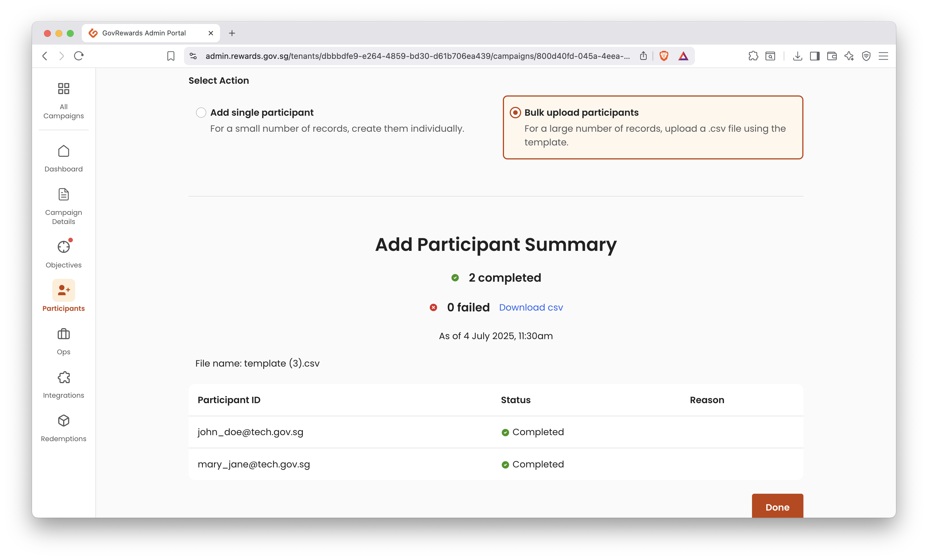Open the extensions menu
The image size is (928, 560).
[x=753, y=56]
